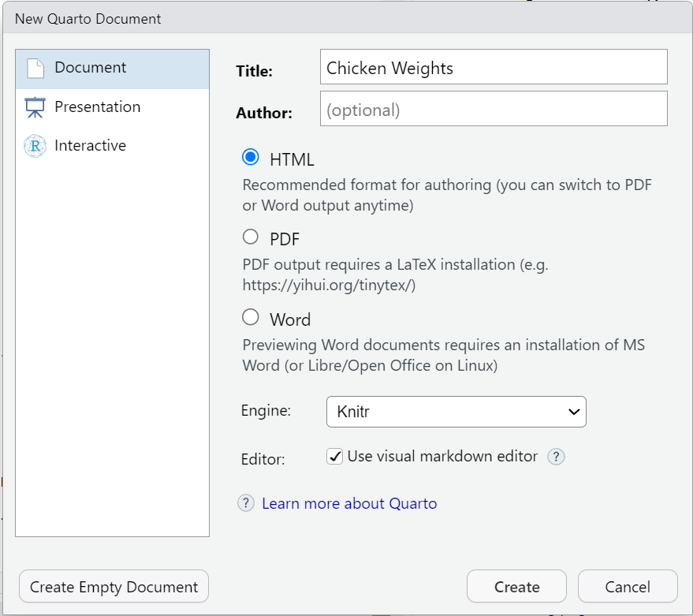The image size is (693, 616).
Task: Open the document page icon next to Document
Action: tap(35, 69)
